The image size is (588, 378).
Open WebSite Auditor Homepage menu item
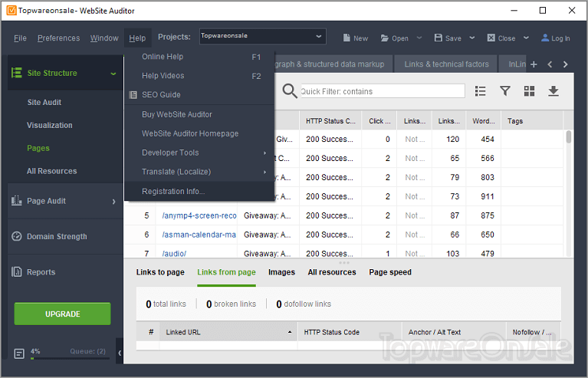[199, 133]
